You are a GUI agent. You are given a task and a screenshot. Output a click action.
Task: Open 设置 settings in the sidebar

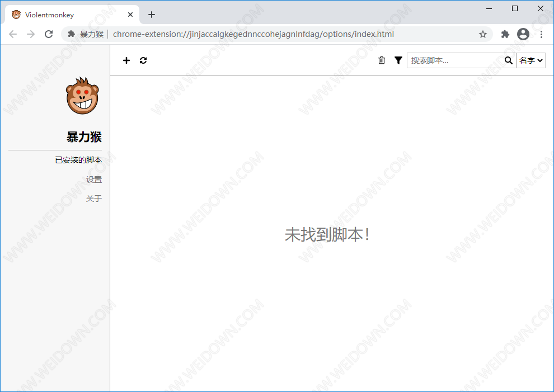pyautogui.click(x=94, y=180)
